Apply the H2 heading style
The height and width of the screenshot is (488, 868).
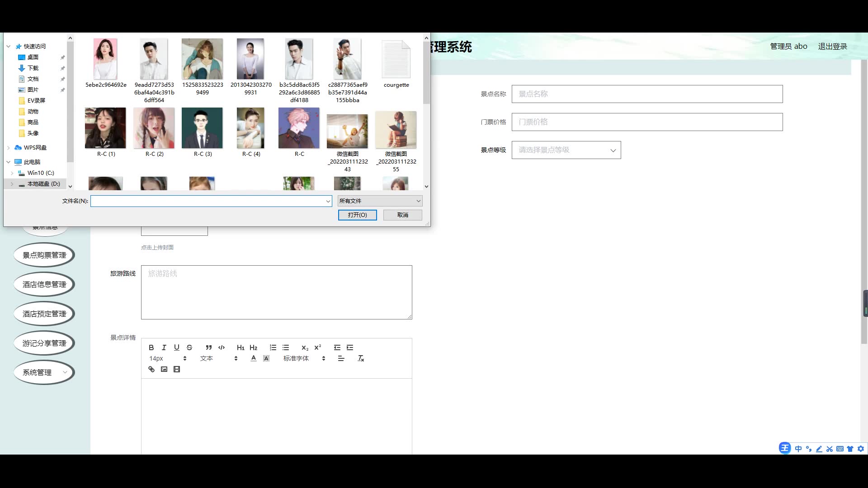click(x=253, y=347)
